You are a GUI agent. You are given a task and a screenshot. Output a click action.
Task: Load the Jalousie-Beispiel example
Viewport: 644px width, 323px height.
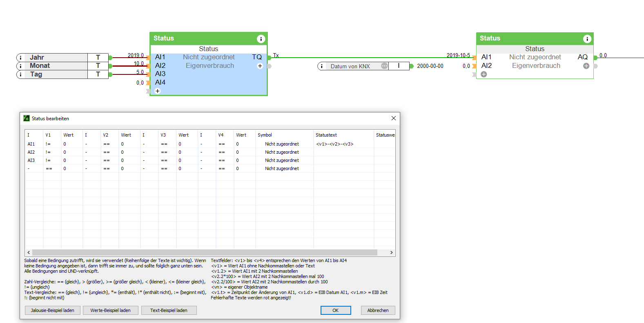(x=53, y=310)
